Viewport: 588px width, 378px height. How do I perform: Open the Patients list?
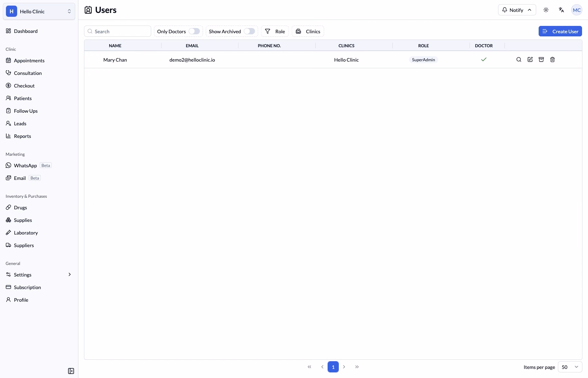point(39,98)
